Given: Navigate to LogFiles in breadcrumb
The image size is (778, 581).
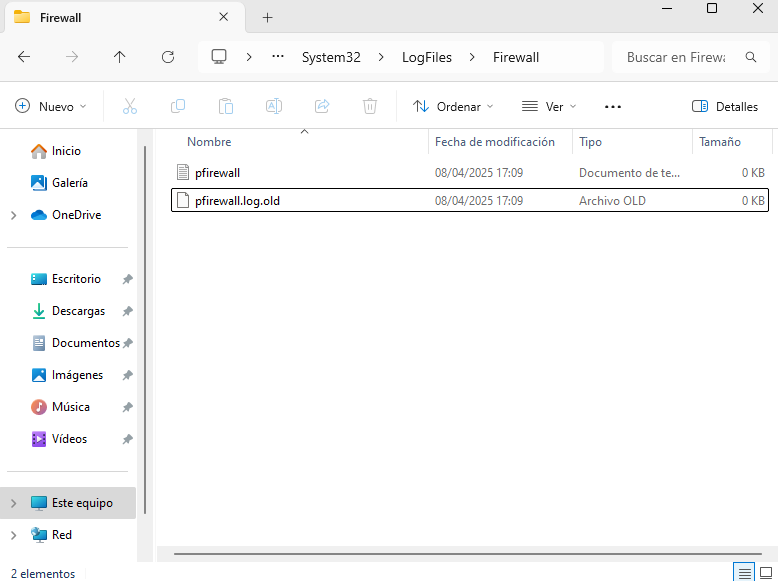Looking at the screenshot, I should 427,57.
